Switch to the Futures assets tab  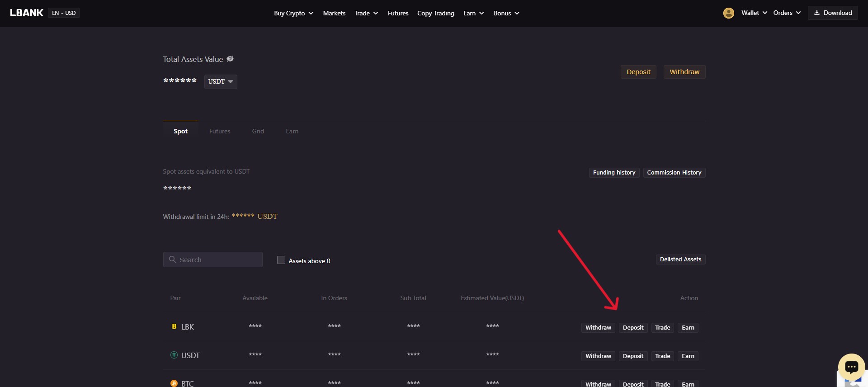[x=220, y=131]
